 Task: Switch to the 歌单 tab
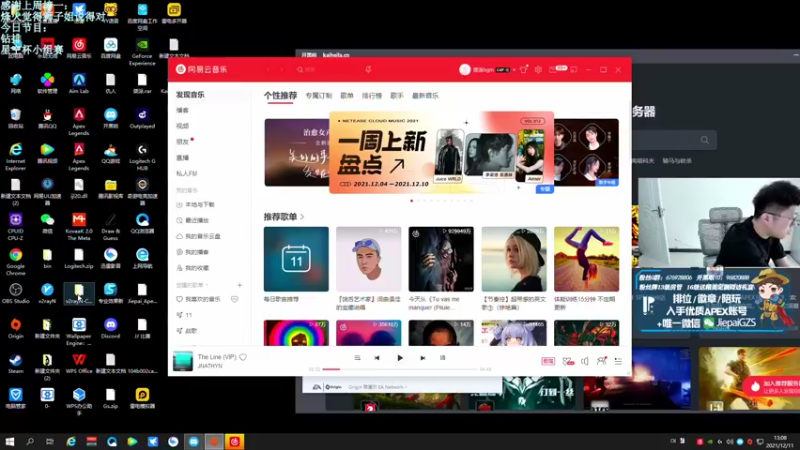tap(347, 95)
